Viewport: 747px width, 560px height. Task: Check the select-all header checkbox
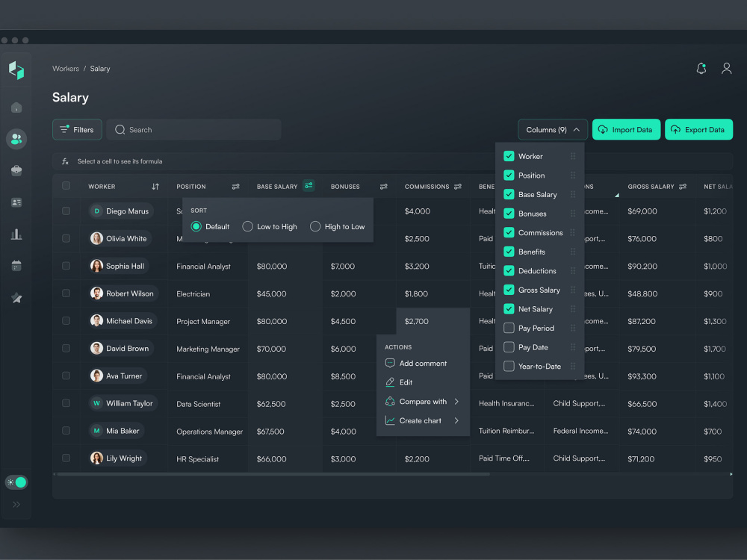66,186
